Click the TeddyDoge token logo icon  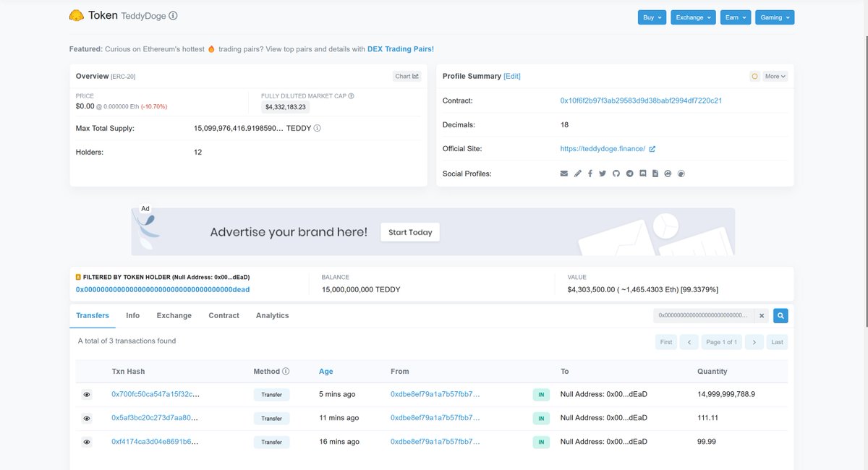click(x=76, y=15)
